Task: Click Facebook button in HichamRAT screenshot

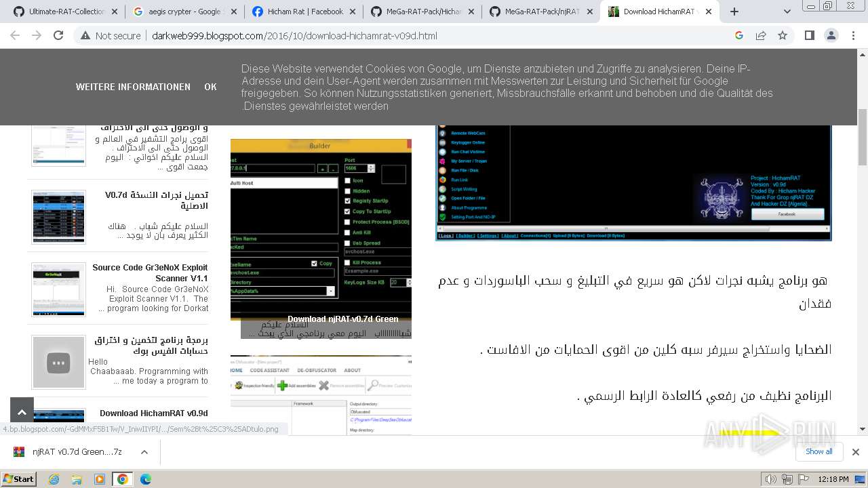Action: click(x=787, y=214)
